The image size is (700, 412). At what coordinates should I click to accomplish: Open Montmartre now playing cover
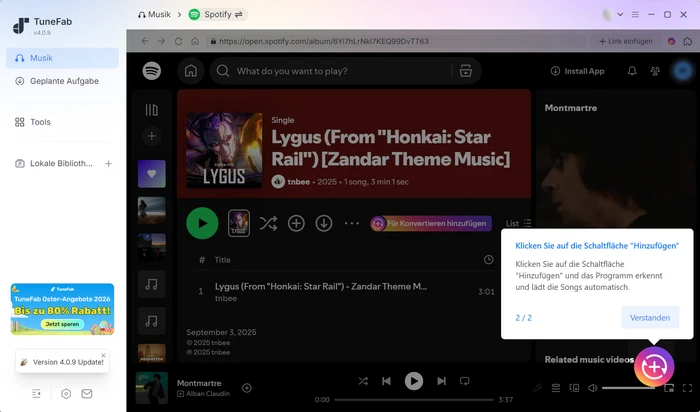click(152, 388)
